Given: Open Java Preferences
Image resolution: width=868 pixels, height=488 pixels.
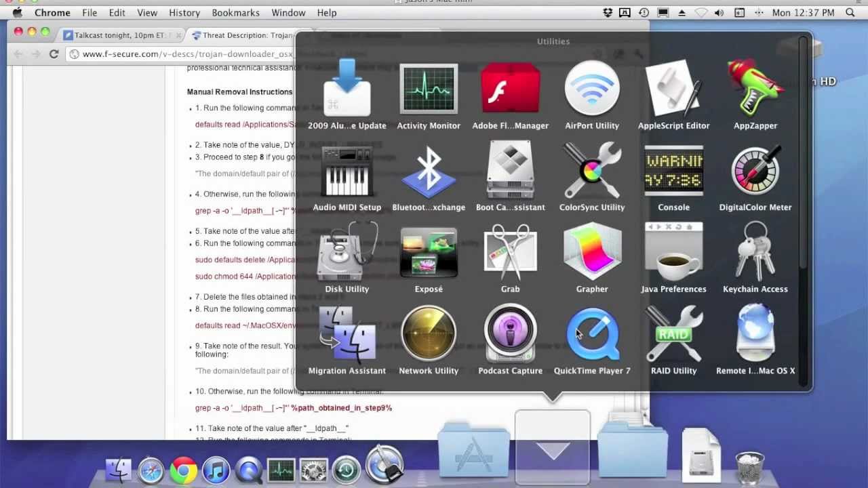Looking at the screenshot, I should pos(673,258).
